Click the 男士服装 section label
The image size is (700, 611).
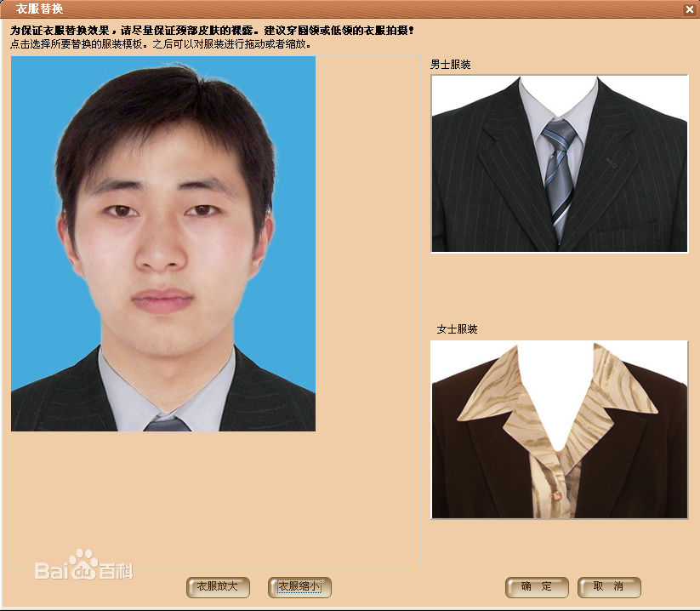tap(451, 65)
